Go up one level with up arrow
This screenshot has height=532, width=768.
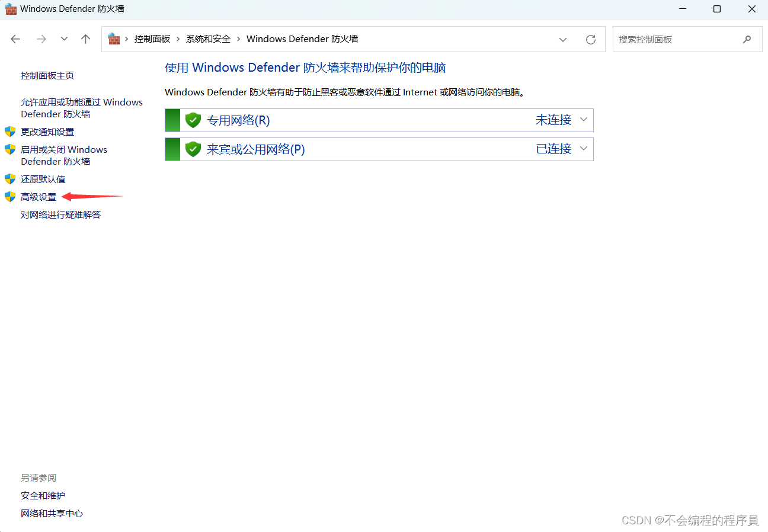86,39
